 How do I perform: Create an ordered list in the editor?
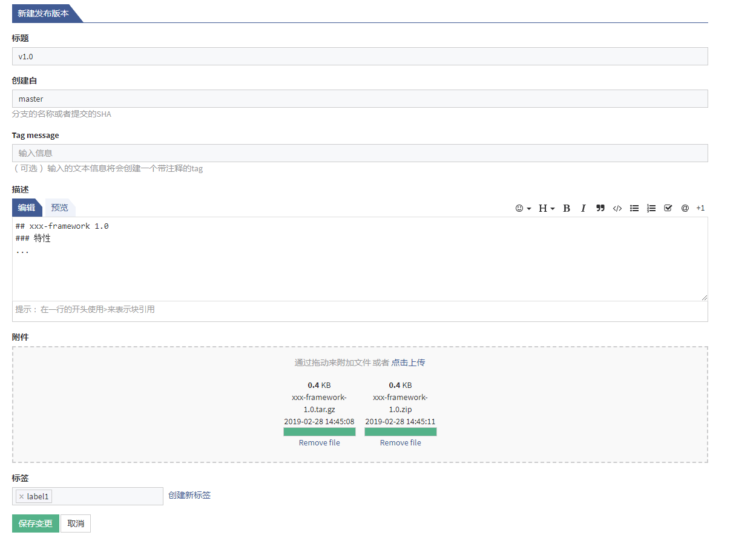(x=651, y=208)
